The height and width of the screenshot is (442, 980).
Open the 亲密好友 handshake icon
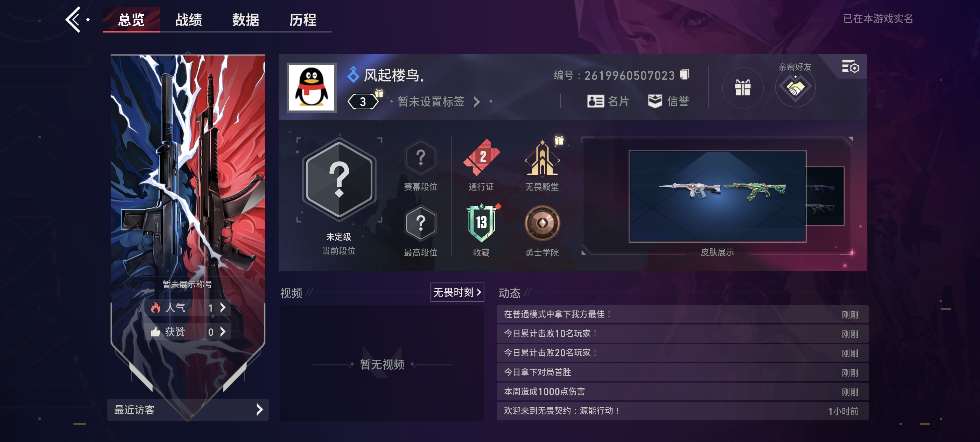(795, 88)
